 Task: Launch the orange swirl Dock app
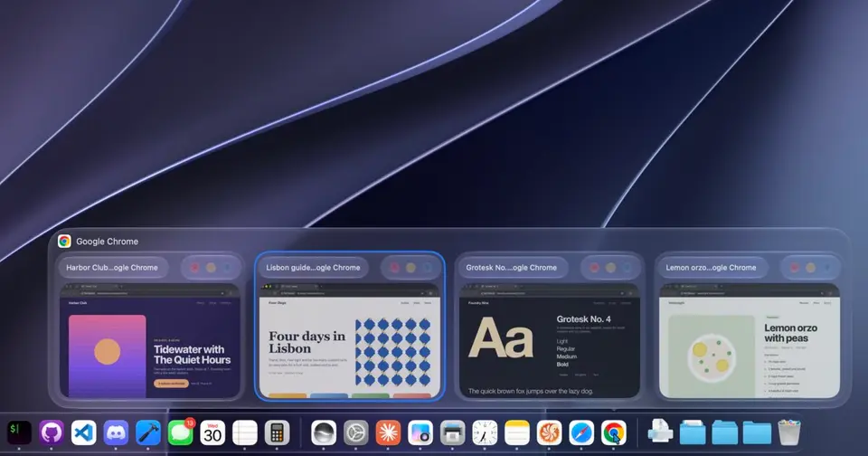coord(549,432)
